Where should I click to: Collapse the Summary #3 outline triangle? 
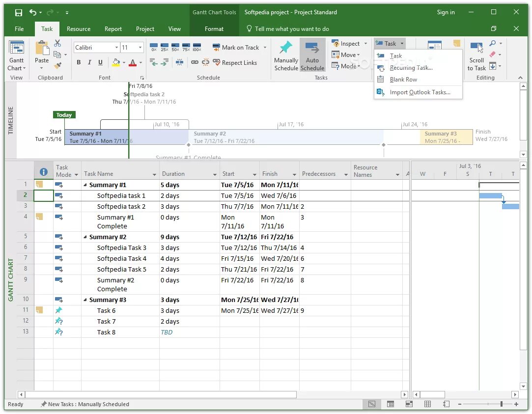click(x=85, y=300)
